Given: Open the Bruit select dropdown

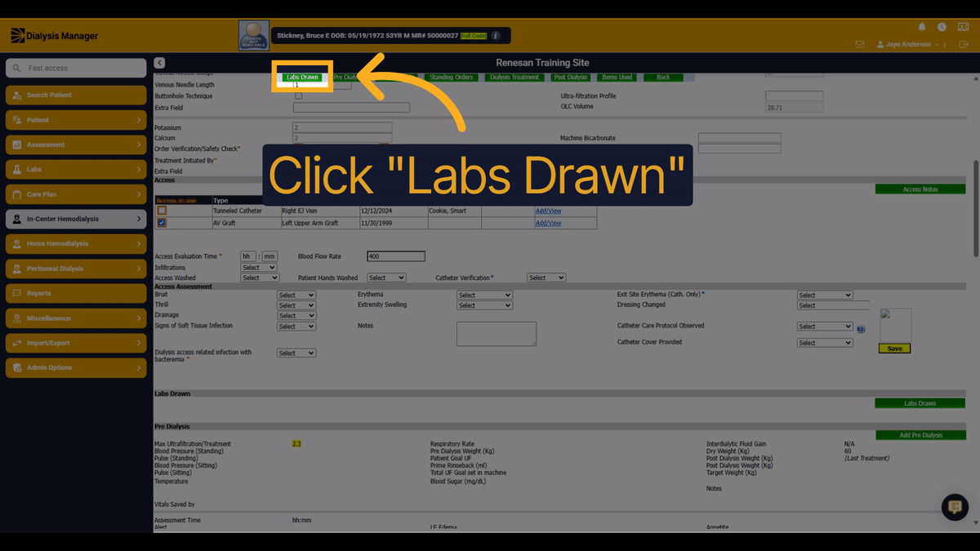Looking at the screenshot, I should pyautogui.click(x=296, y=295).
